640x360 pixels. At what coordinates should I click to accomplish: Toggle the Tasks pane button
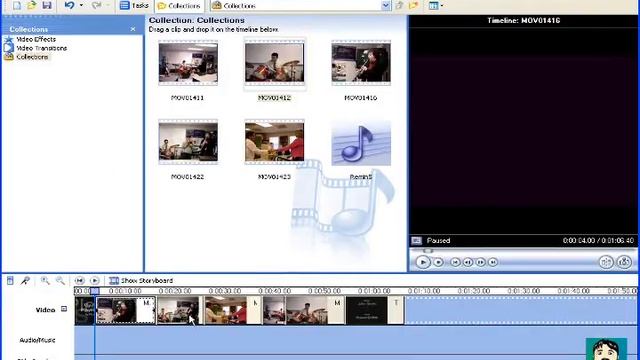[x=134, y=5]
